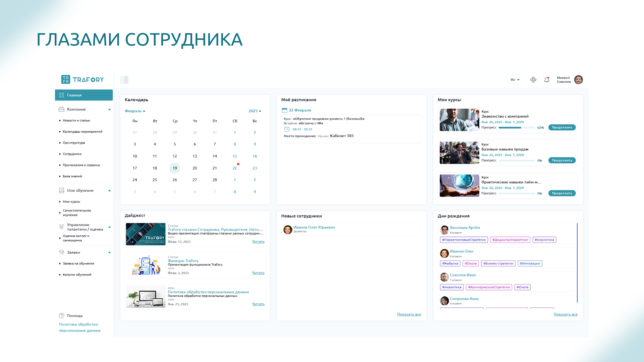The height and width of the screenshot is (362, 644).
Task: Click the Trafory logo
Action: pos(83,79)
